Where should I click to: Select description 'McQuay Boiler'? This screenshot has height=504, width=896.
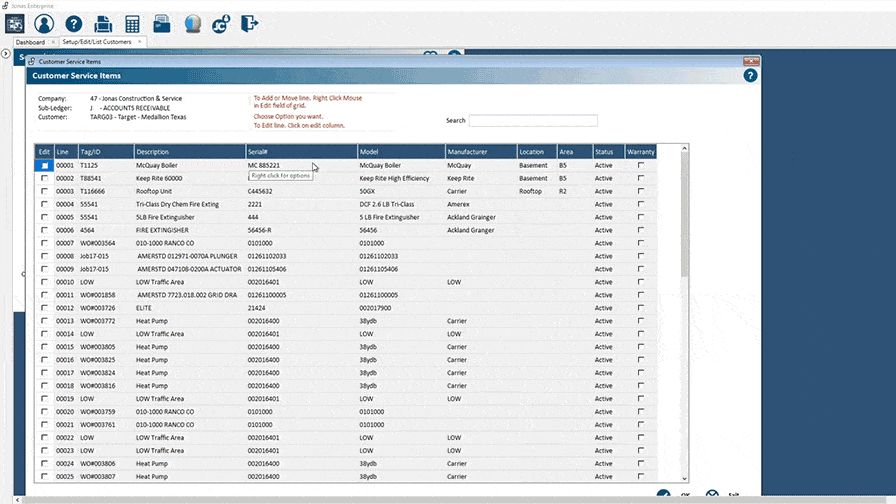click(157, 165)
